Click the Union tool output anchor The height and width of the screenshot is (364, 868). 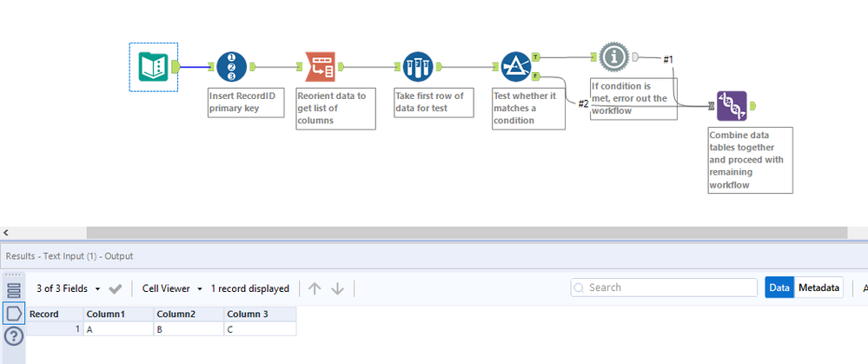point(752,106)
